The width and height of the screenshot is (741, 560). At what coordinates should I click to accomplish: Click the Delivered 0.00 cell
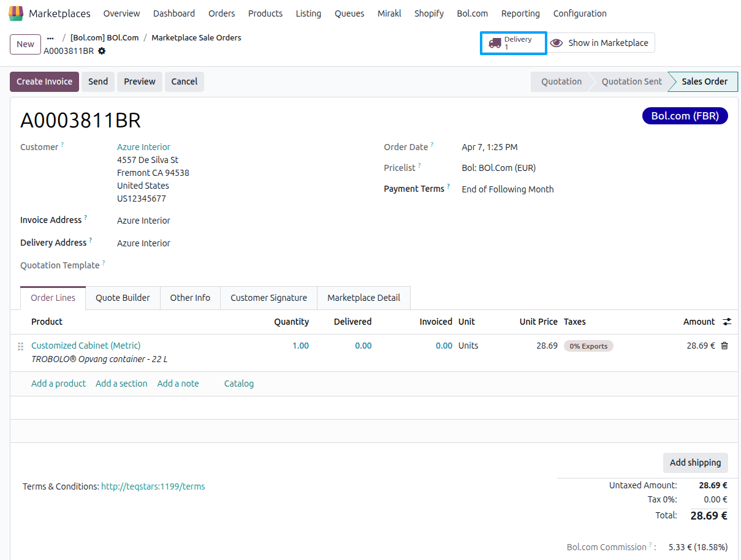click(363, 346)
